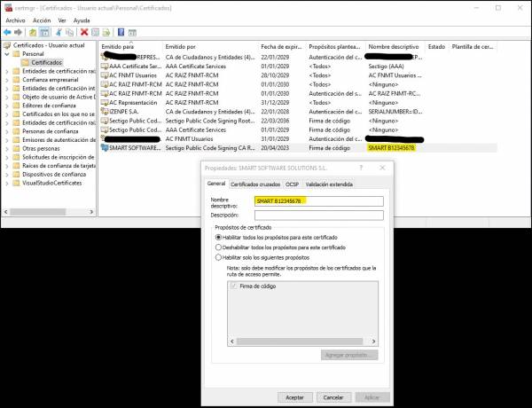
Task: Click the purposes list right scroll arrow
Action: (373, 341)
